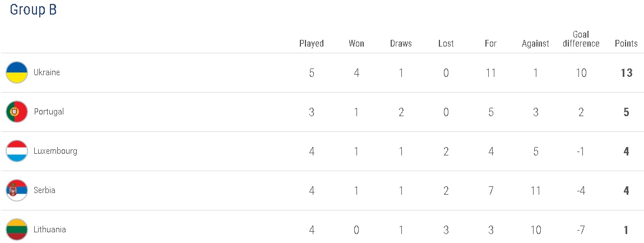Click the Portugal flag icon
This screenshot has width=644, height=243.
pos(17,112)
